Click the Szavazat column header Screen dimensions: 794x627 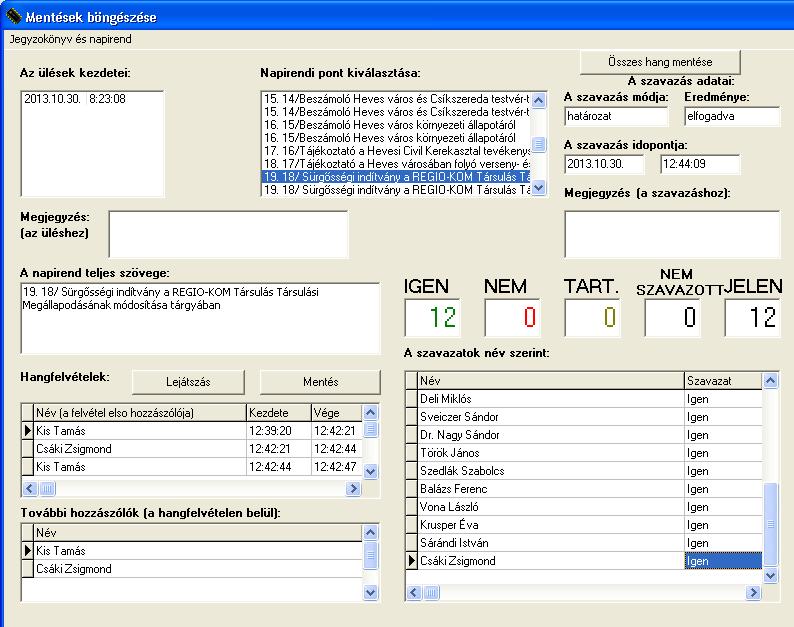click(723, 381)
